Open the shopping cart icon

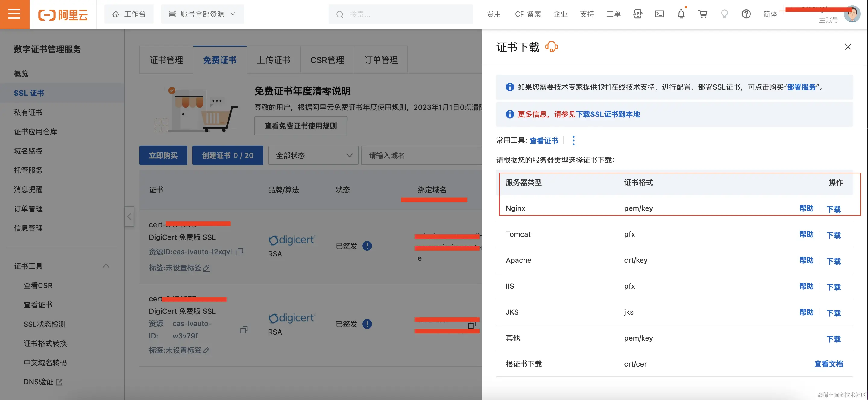click(703, 14)
